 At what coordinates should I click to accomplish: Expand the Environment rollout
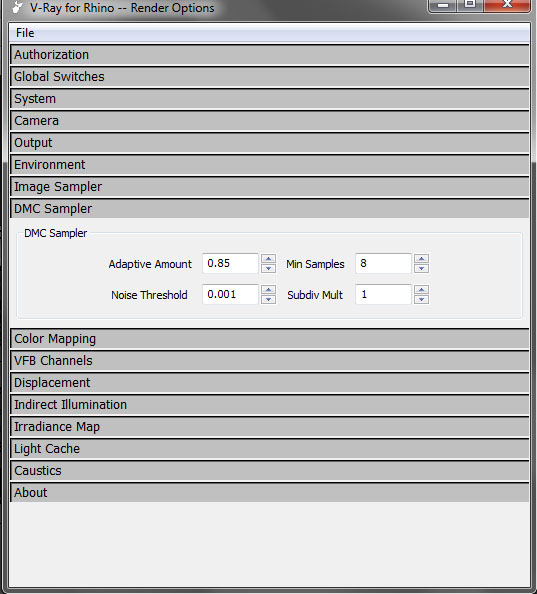[270, 165]
